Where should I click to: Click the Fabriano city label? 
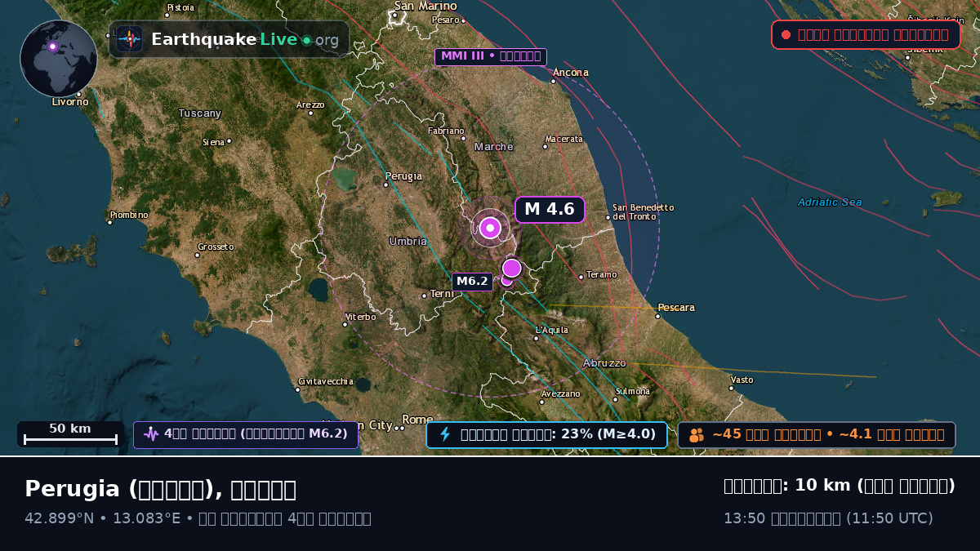446,131
